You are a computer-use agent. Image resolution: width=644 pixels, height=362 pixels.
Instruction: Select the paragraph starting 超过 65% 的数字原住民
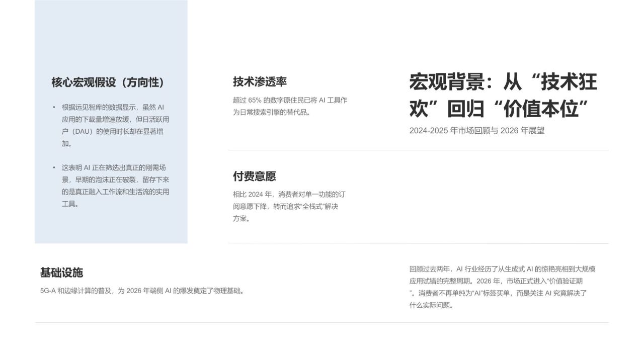coord(290,106)
